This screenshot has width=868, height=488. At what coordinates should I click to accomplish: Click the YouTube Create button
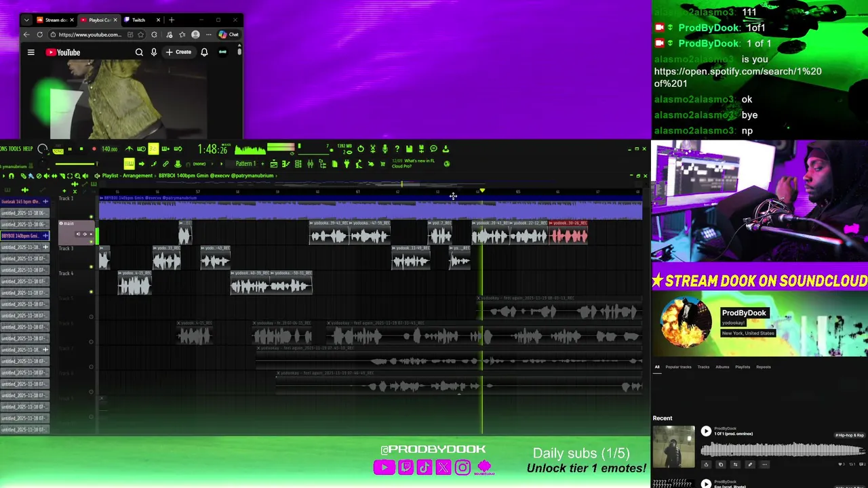(x=179, y=52)
